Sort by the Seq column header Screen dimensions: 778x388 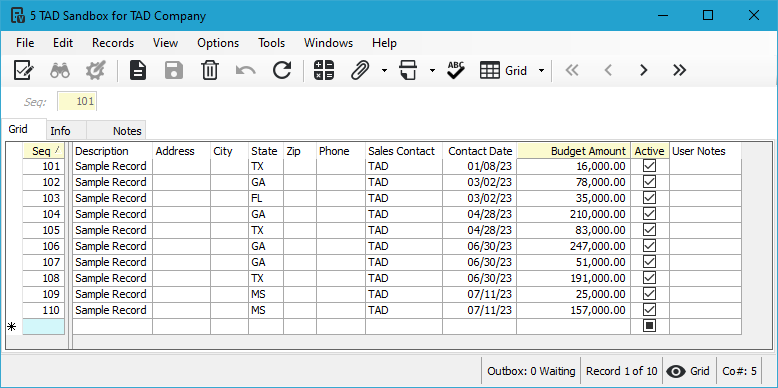(x=44, y=151)
